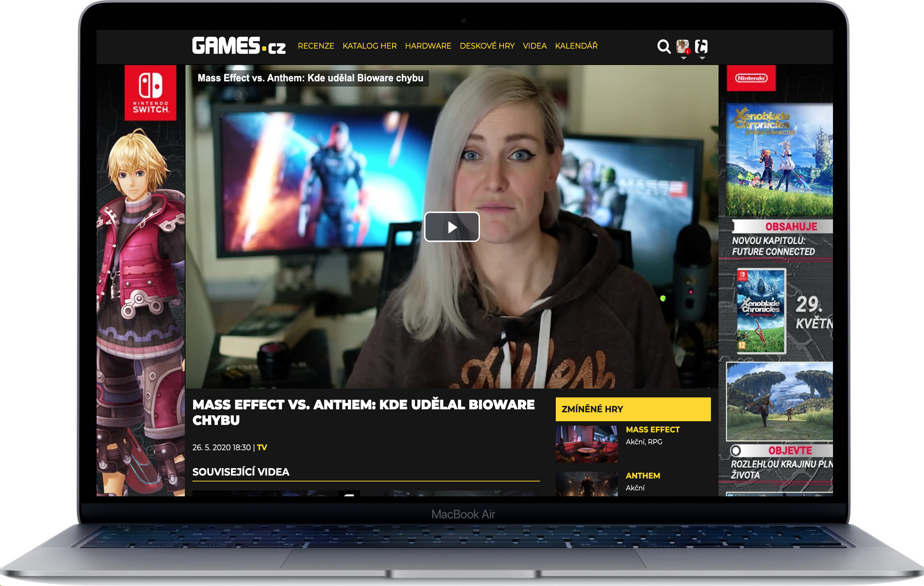This screenshot has width=924, height=586.
Task: Click the Akční, RPG genre text
Action: pyautogui.click(x=644, y=442)
